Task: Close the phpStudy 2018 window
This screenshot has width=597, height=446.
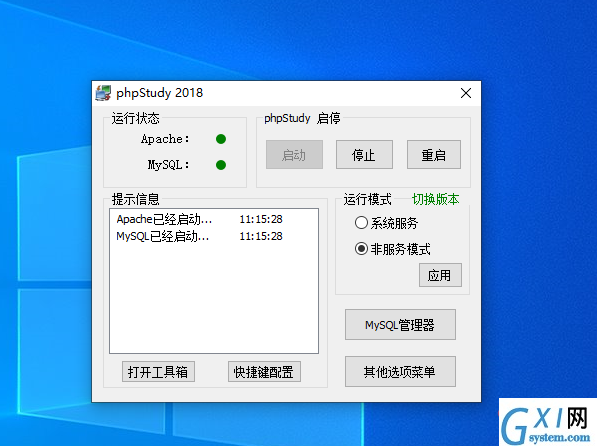Action: (x=466, y=93)
